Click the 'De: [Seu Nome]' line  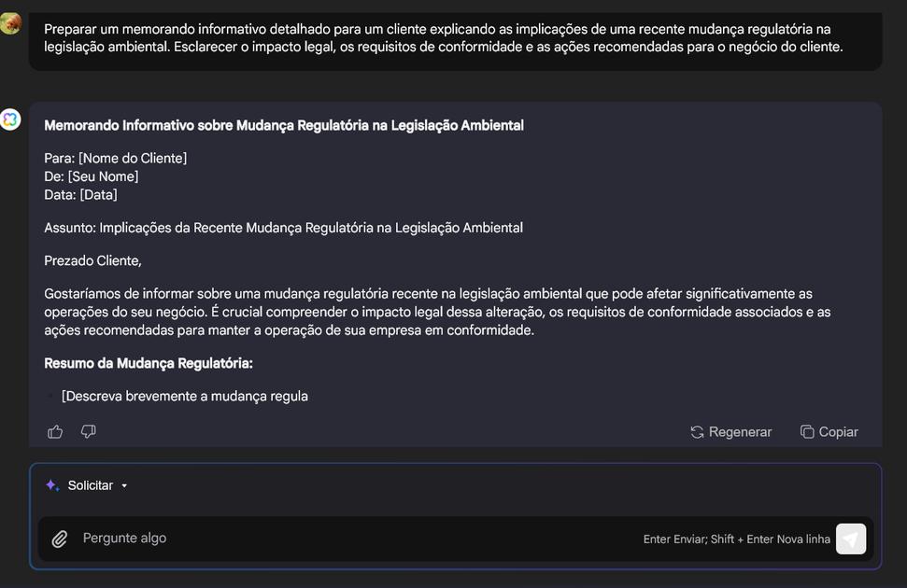click(92, 176)
